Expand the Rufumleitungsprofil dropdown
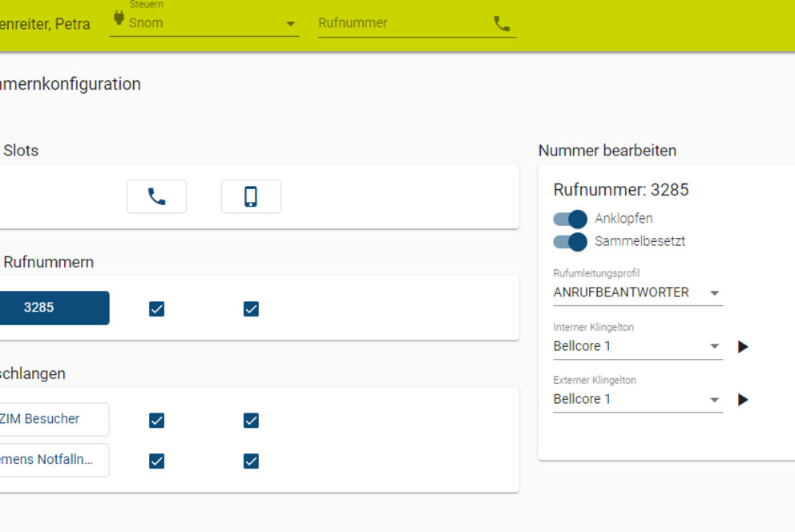 coord(638,292)
